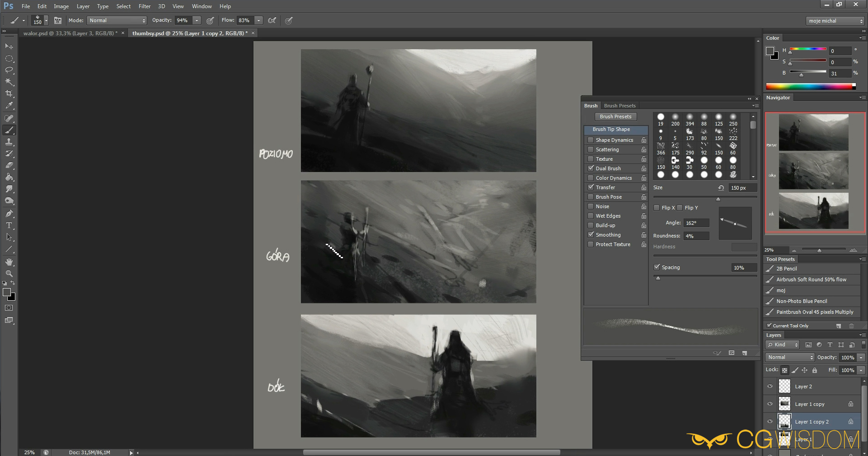Uncheck the Spacing checkbox
The height and width of the screenshot is (456, 868).
pyautogui.click(x=657, y=267)
